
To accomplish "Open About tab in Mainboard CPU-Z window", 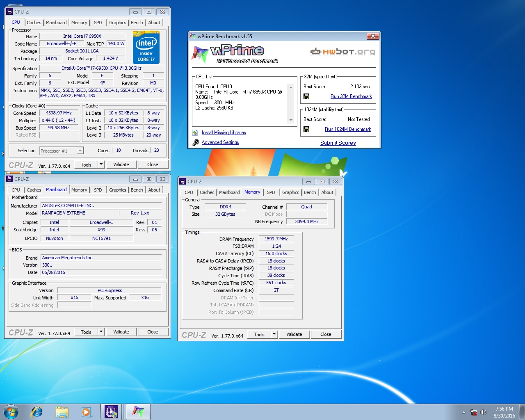I will click(x=154, y=190).
